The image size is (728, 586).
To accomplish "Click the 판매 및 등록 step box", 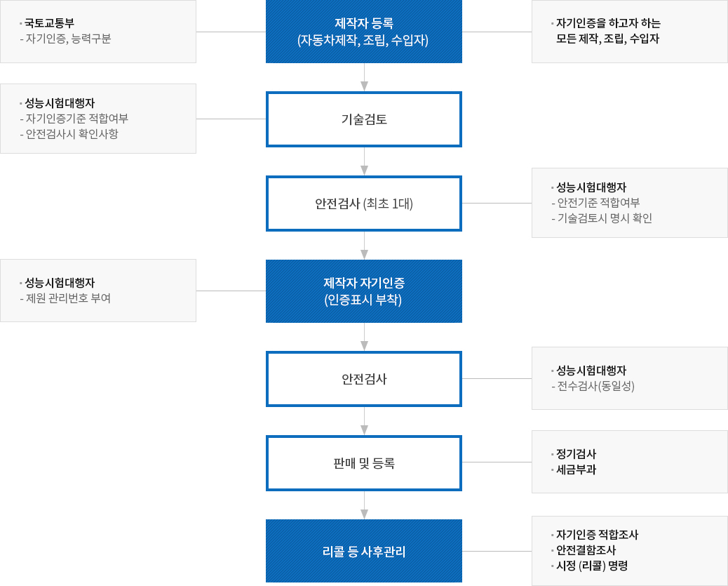I will point(363,463).
